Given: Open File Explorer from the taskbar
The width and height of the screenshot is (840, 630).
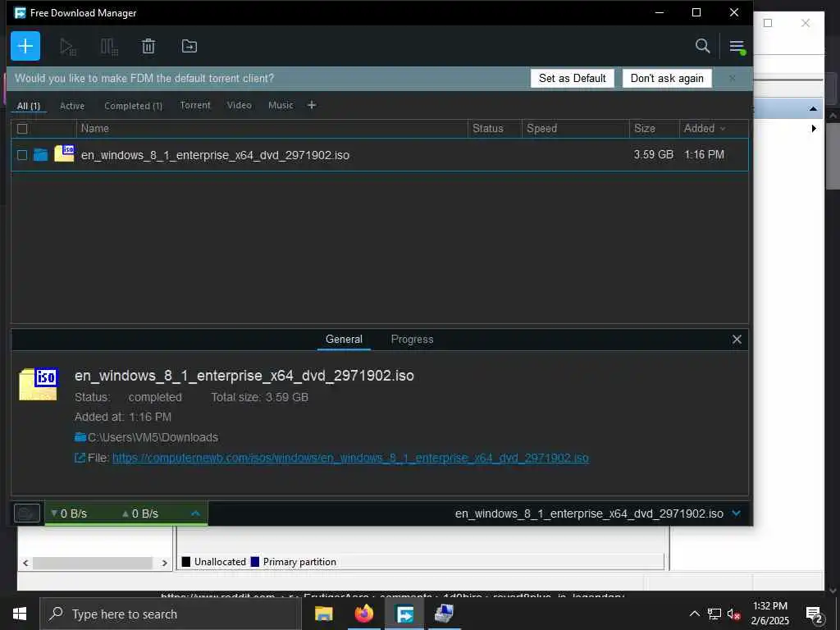Looking at the screenshot, I should 323,614.
